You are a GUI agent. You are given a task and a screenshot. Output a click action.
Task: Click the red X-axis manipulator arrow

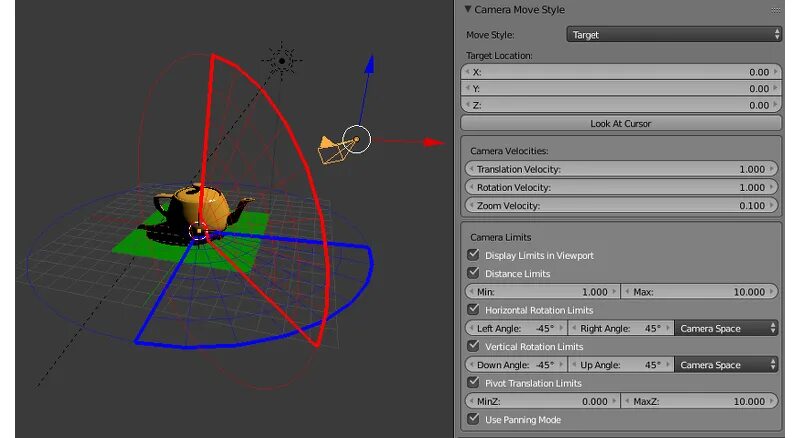(x=434, y=142)
